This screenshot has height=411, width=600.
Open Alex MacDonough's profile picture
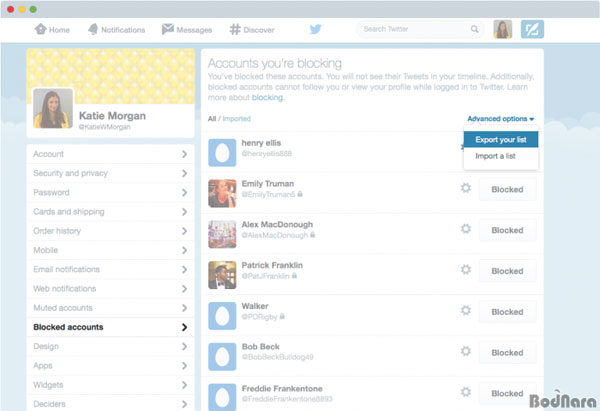click(x=222, y=234)
